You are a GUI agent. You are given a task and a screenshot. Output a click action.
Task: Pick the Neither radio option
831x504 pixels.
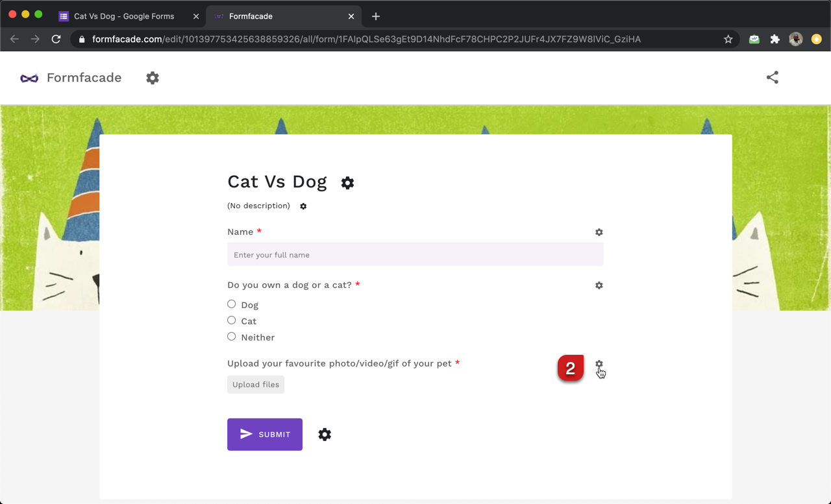tap(232, 337)
